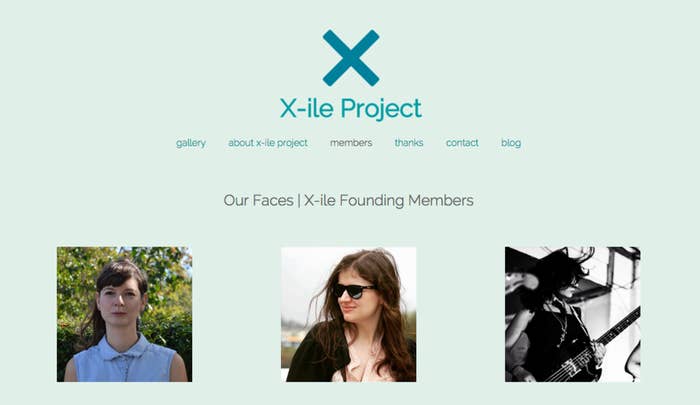Click the teal X logo icon
700x405 pixels.
pyautogui.click(x=351, y=58)
